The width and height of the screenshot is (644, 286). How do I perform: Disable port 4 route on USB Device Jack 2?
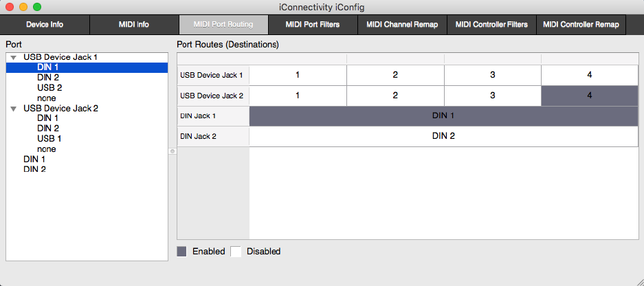[x=590, y=96]
